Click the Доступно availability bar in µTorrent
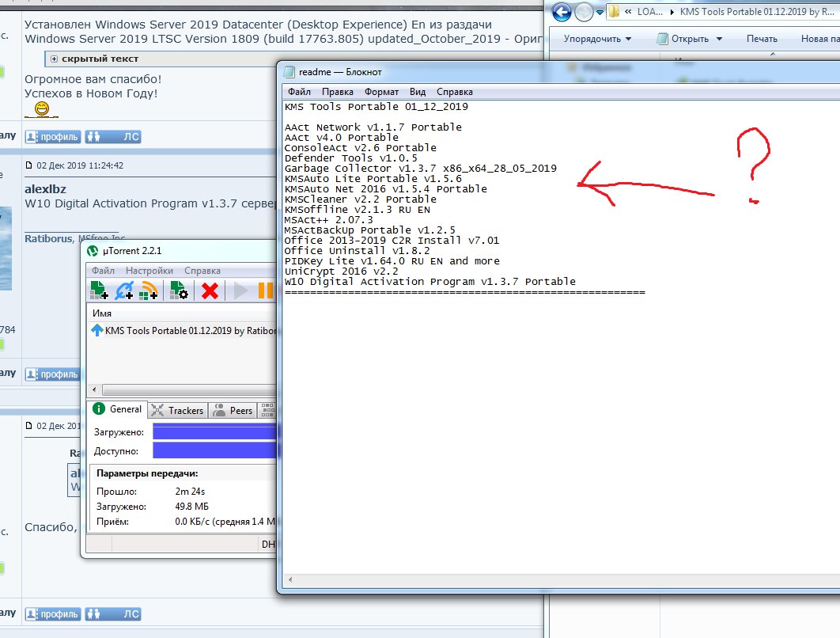Screen dimensions: 840x638 coord(214,450)
